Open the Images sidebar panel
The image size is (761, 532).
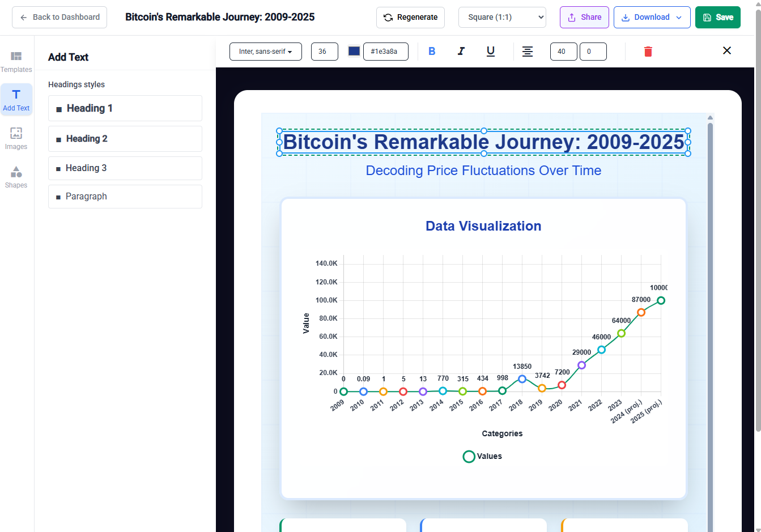(16, 138)
